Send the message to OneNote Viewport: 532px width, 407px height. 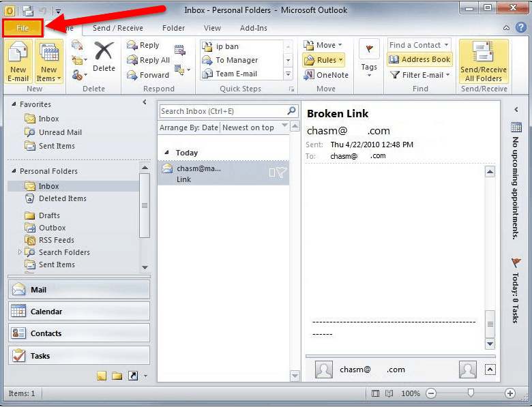coord(326,75)
